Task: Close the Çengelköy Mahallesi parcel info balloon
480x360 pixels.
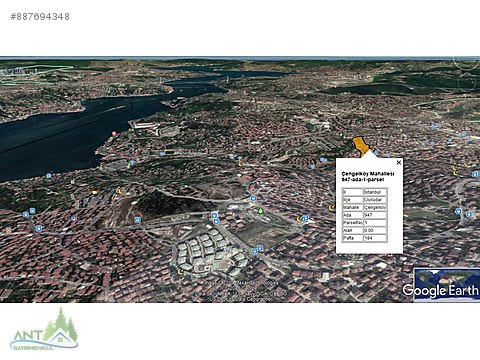Action: click(x=399, y=162)
